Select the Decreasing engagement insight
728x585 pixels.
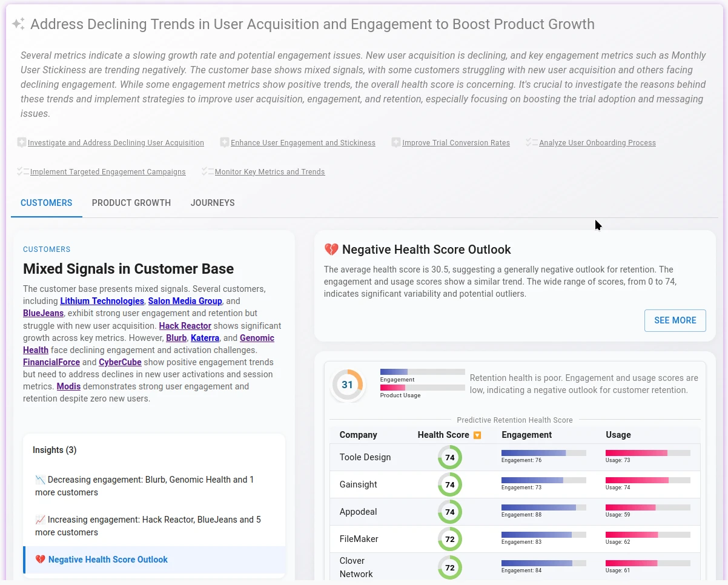point(154,486)
